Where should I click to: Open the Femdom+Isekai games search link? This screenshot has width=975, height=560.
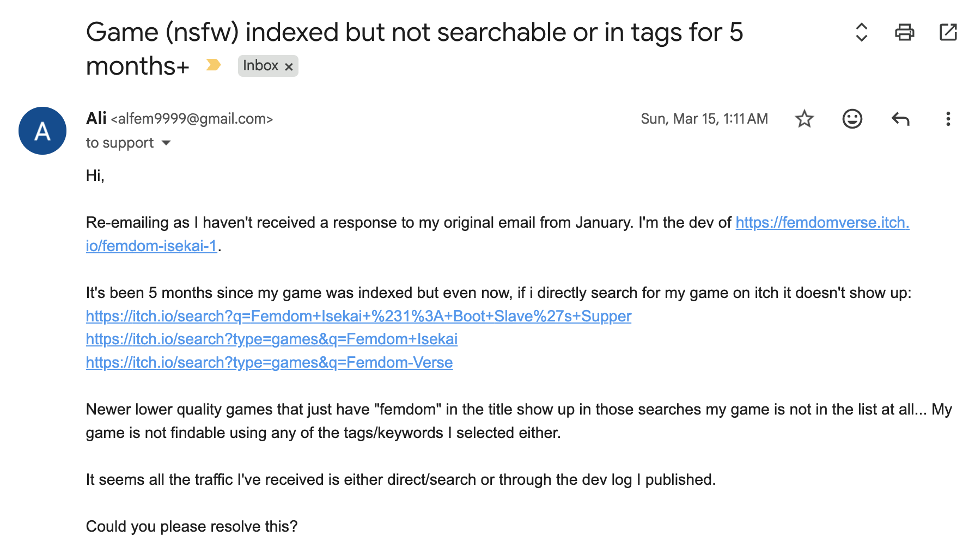pyautogui.click(x=271, y=339)
